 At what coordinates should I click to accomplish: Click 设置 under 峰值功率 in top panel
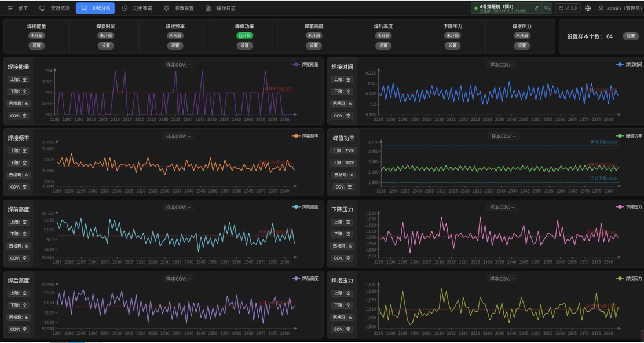pyautogui.click(x=245, y=46)
